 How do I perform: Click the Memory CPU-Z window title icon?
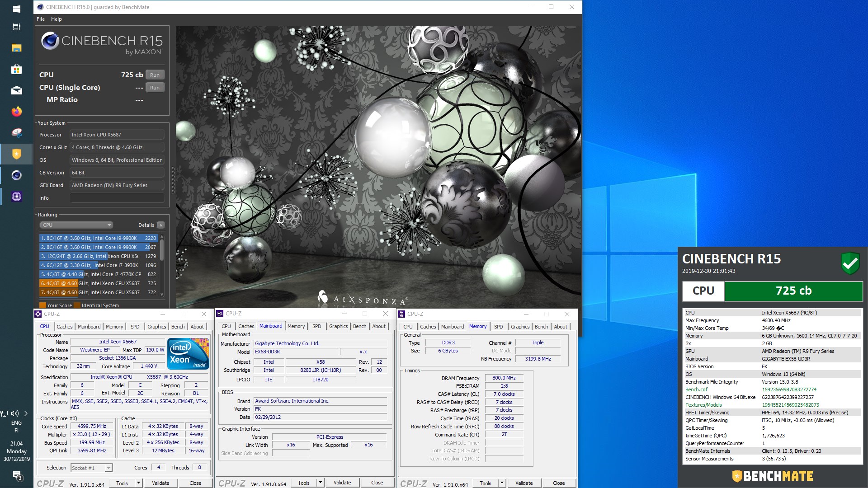401,314
